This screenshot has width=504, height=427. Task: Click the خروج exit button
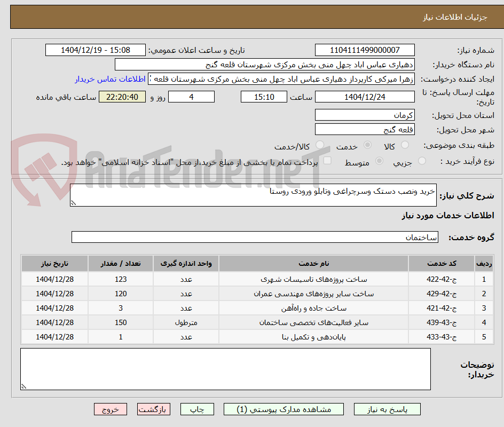(111, 409)
